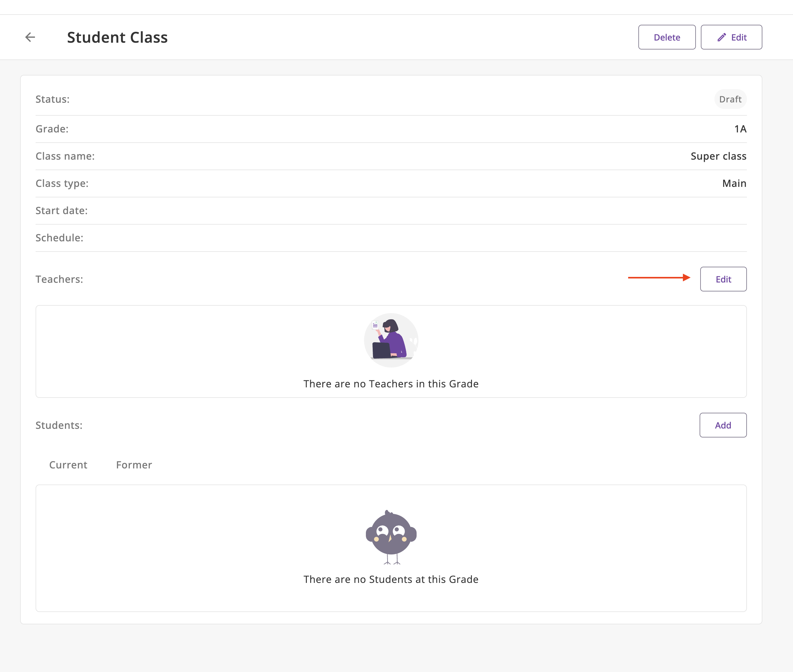The width and height of the screenshot is (793, 672).
Task: Click the teacher with laptop illustration
Action: [391, 340]
